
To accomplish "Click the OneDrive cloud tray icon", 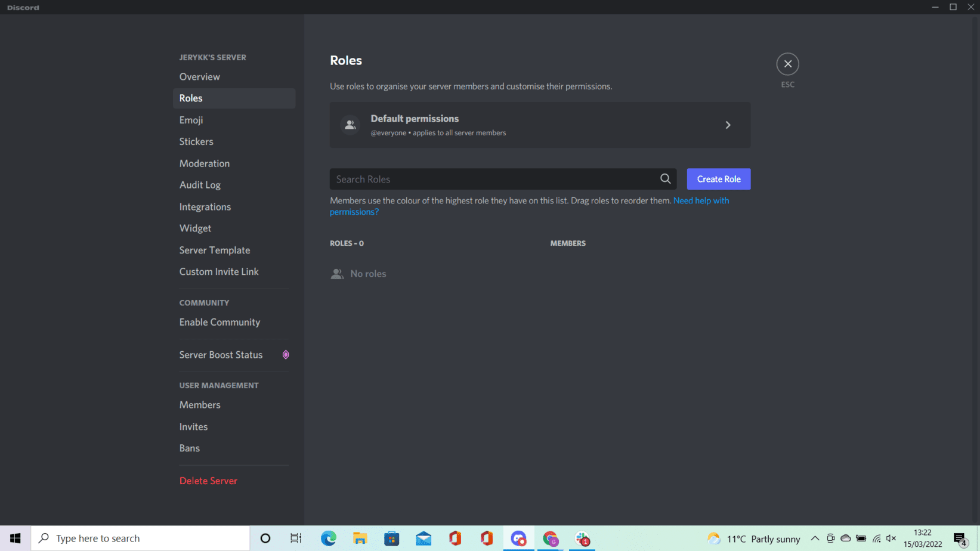I will (x=845, y=538).
